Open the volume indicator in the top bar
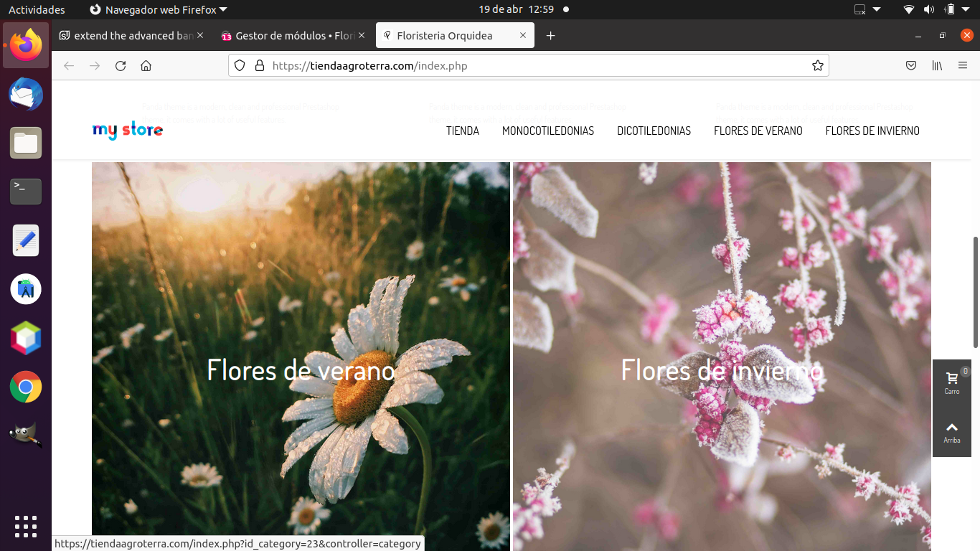Image resolution: width=980 pixels, height=551 pixels. click(x=929, y=9)
